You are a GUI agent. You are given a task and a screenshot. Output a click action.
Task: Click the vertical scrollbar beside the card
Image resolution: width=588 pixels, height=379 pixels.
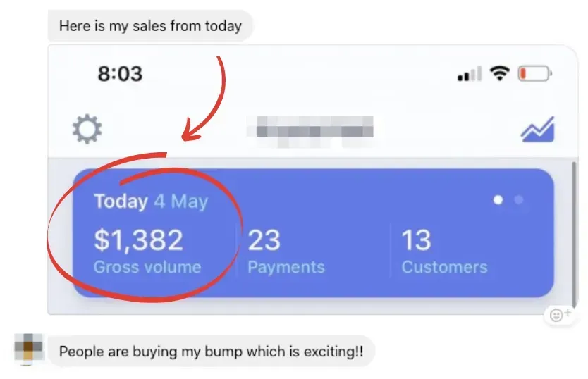[x=574, y=235]
